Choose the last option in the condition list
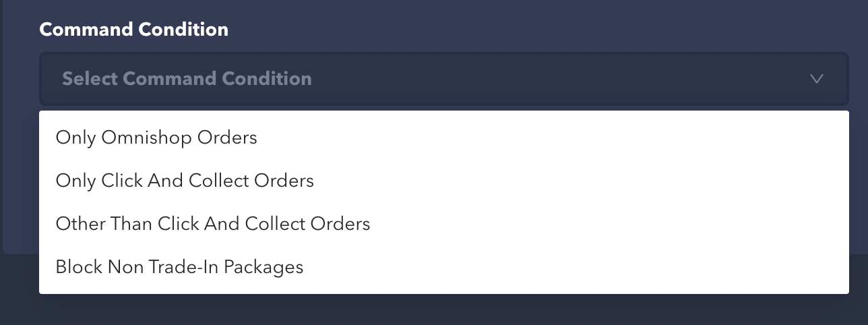The width and height of the screenshot is (868, 325). click(179, 267)
